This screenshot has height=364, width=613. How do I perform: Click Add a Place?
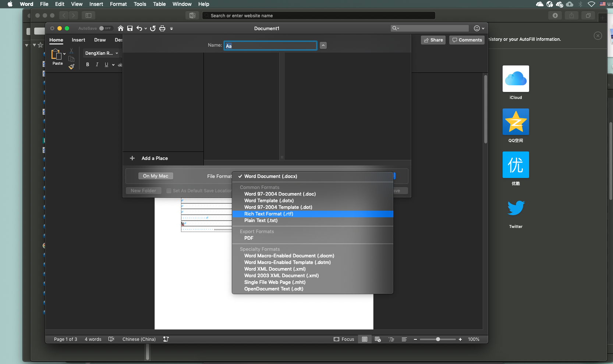pos(155,158)
